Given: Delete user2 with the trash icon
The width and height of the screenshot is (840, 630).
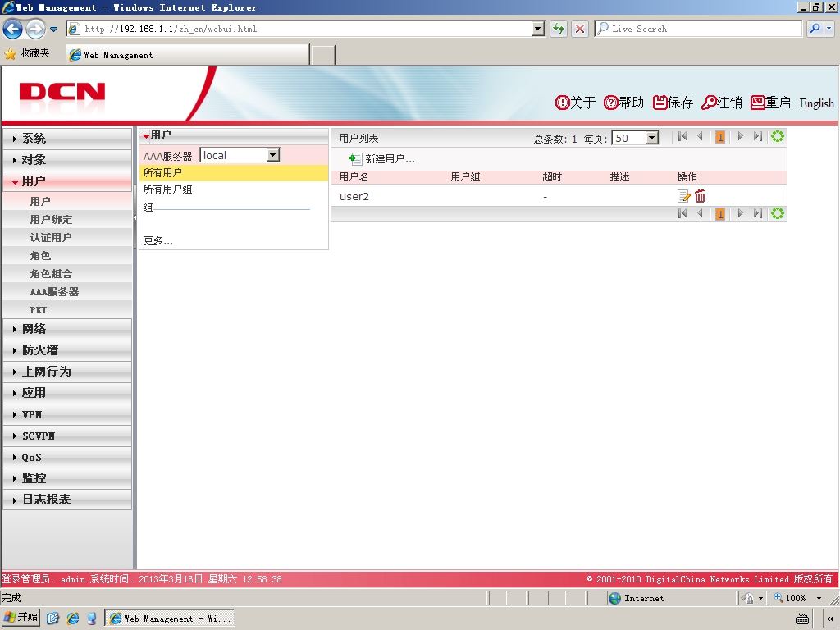Looking at the screenshot, I should [x=701, y=196].
